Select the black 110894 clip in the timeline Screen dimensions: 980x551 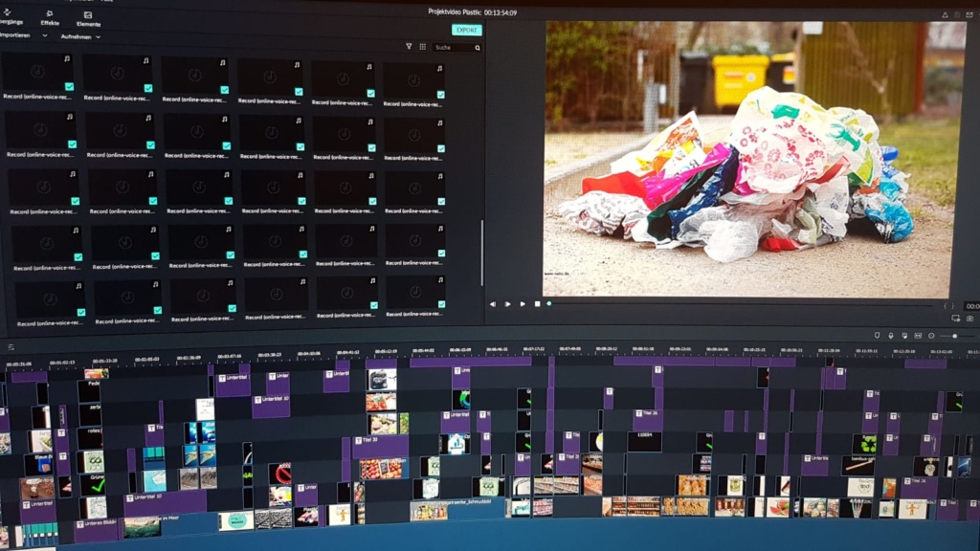(644, 441)
